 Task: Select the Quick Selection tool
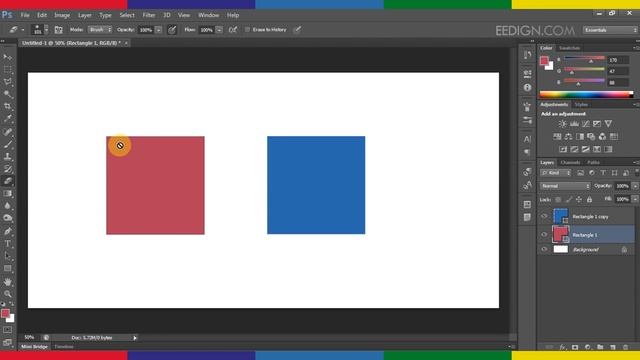click(x=8, y=94)
